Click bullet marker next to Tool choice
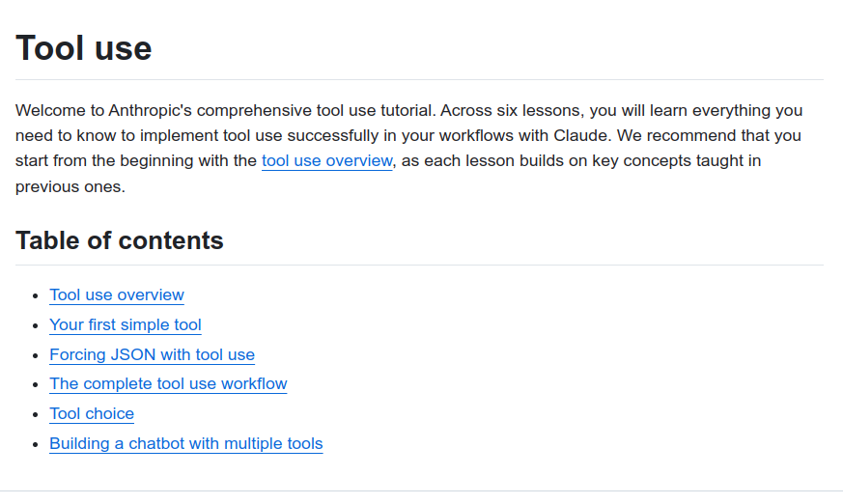The width and height of the screenshot is (843, 504). 36,414
